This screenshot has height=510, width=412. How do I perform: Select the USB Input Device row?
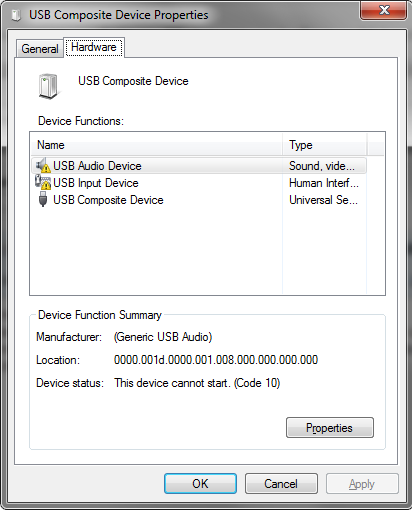(199, 183)
